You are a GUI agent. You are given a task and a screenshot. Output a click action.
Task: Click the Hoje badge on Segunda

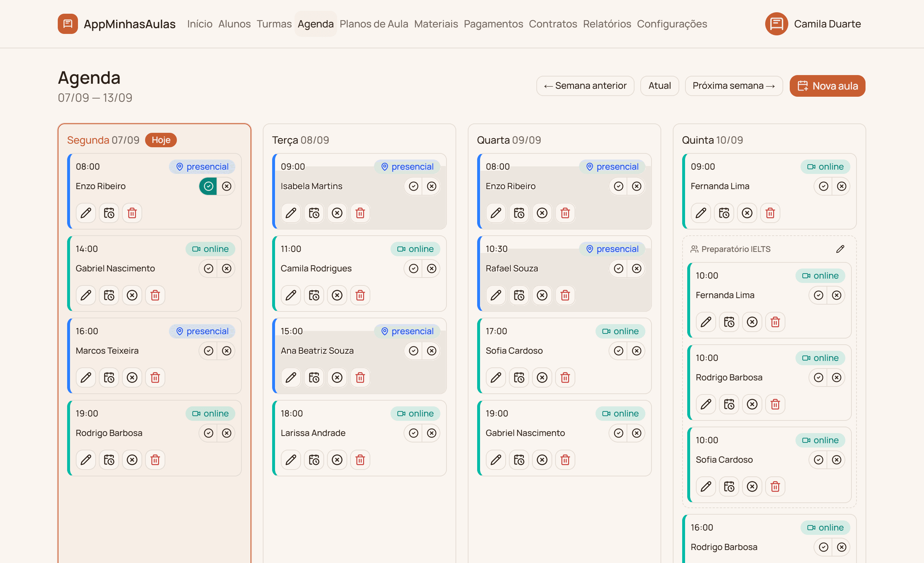point(161,140)
